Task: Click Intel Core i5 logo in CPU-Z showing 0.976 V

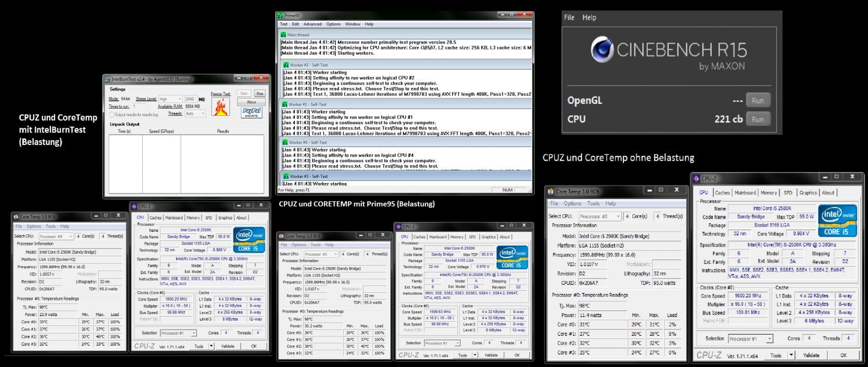Action: [x=512, y=257]
